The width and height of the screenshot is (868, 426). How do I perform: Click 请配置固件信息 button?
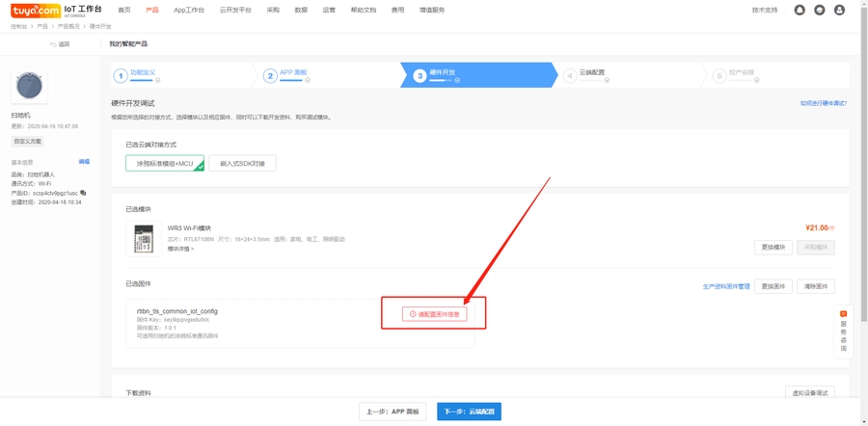coord(437,314)
